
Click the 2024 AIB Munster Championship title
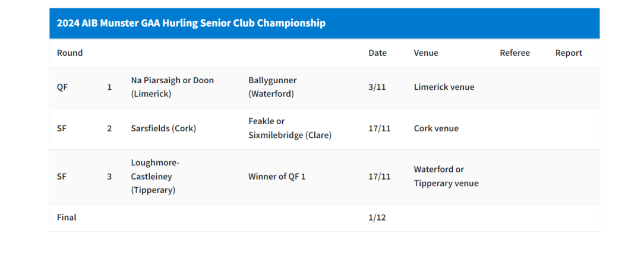pyautogui.click(x=191, y=23)
